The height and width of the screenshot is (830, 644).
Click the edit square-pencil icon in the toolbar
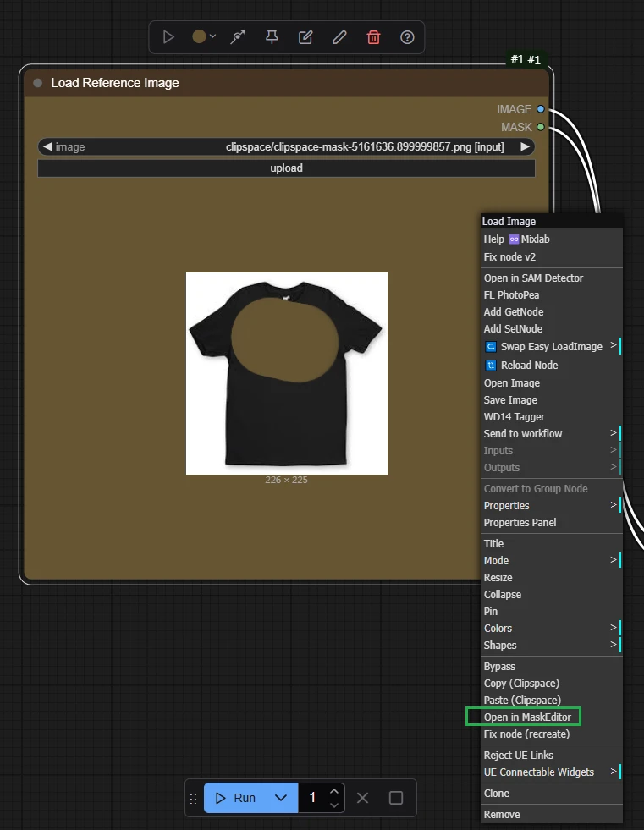[305, 37]
